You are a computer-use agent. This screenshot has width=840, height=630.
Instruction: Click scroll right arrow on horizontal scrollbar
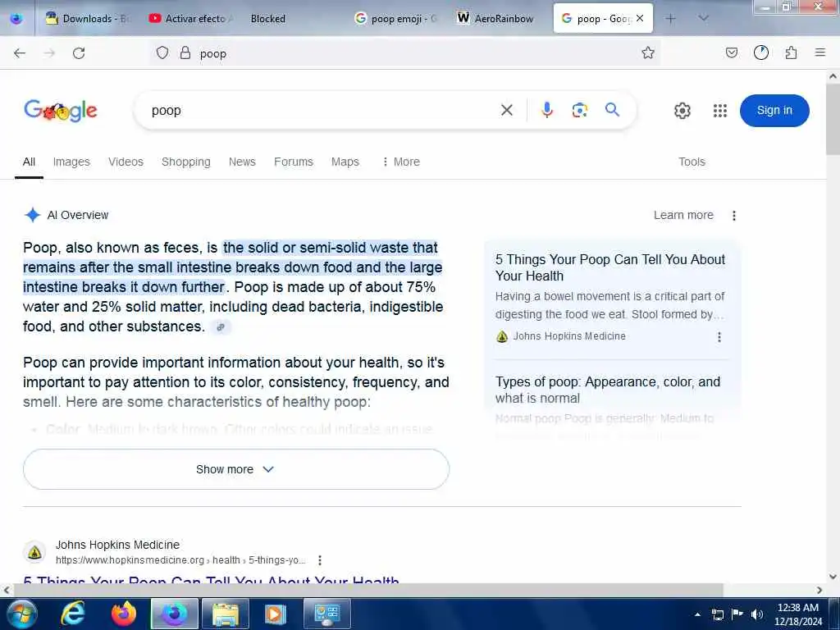819,591
